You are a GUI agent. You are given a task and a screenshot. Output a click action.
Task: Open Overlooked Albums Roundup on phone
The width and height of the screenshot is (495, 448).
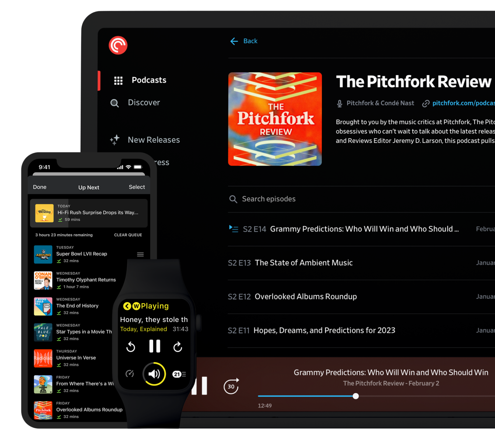(x=89, y=410)
